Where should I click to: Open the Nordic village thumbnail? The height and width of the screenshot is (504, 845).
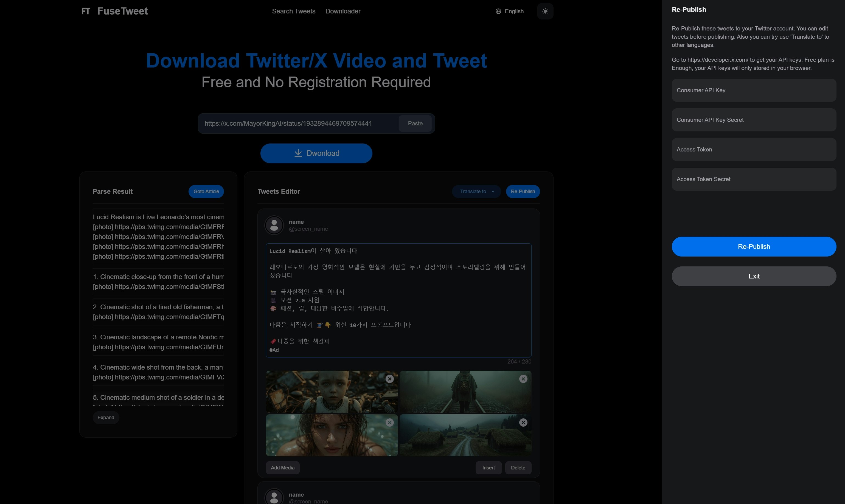(x=465, y=435)
